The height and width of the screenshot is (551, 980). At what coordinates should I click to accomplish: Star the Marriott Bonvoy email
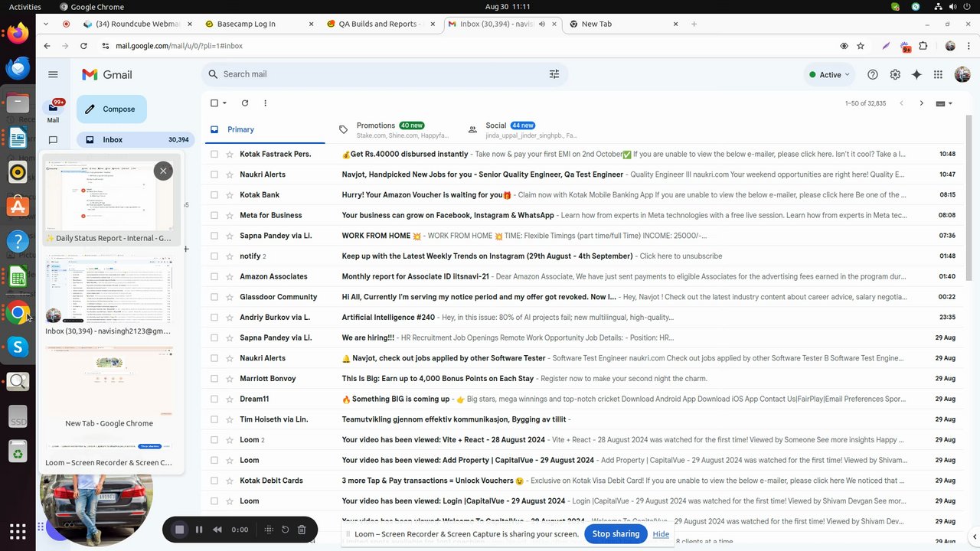230,379
